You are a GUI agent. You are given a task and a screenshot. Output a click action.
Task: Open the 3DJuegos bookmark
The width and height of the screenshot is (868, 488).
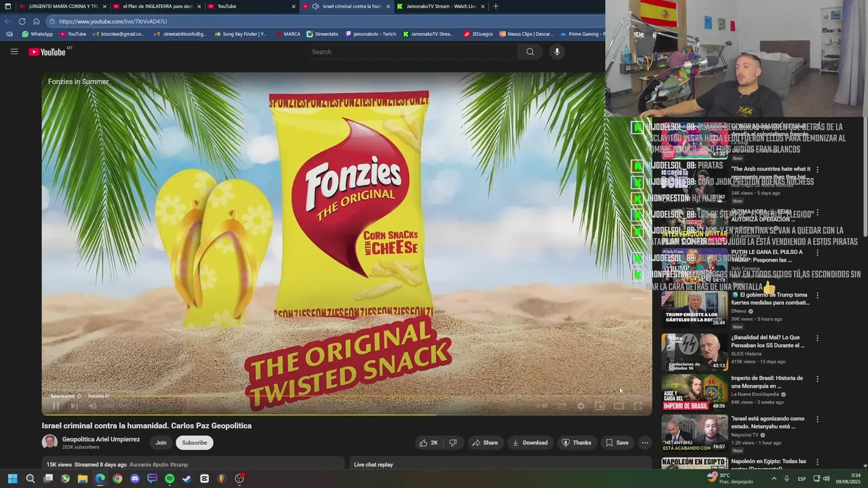point(478,34)
